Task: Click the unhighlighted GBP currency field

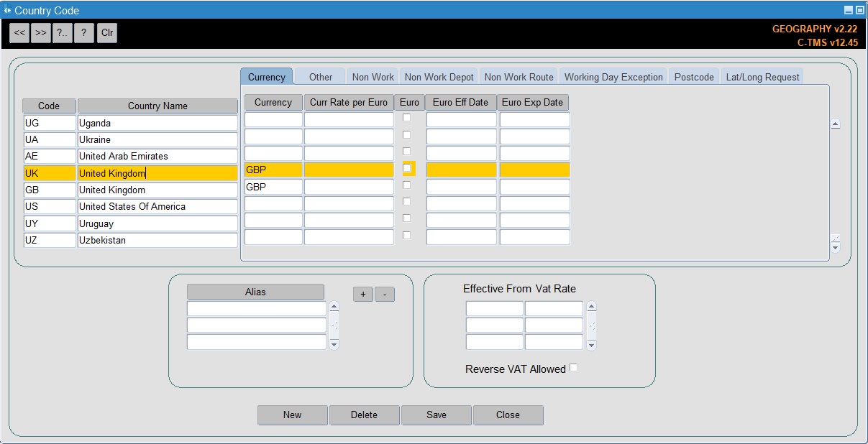Action: coord(273,187)
